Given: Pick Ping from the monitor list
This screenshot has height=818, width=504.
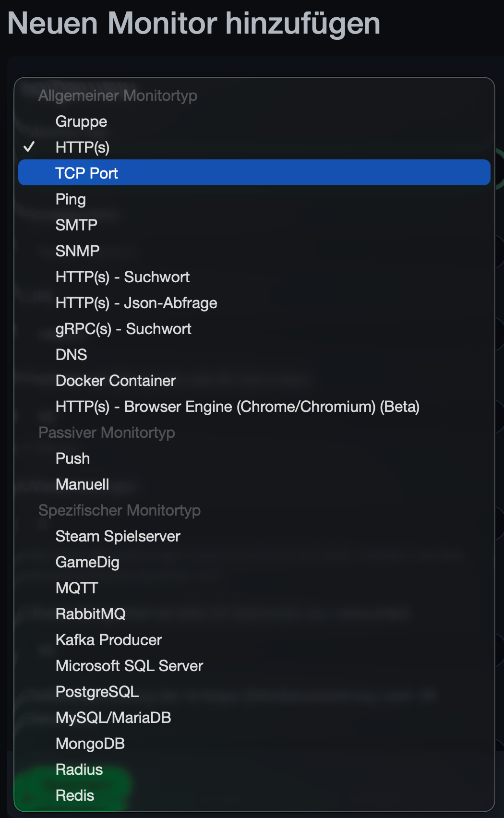Looking at the screenshot, I should pyautogui.click(x=71, y=199).
